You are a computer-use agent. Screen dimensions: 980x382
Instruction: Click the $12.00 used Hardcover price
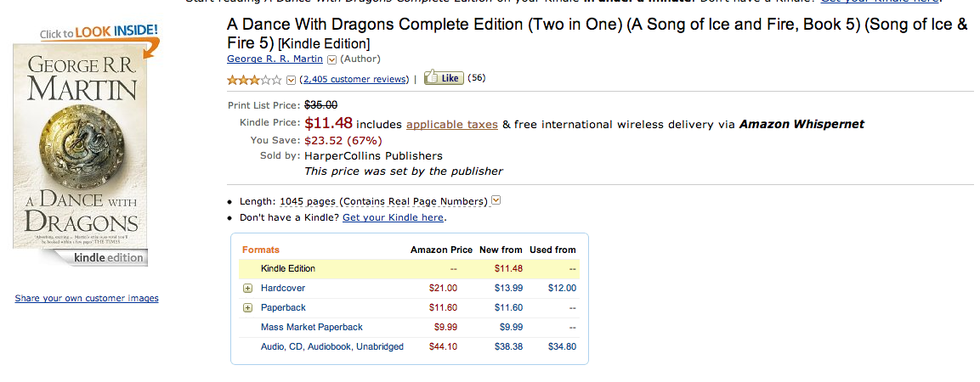click(x=562, y=289)
